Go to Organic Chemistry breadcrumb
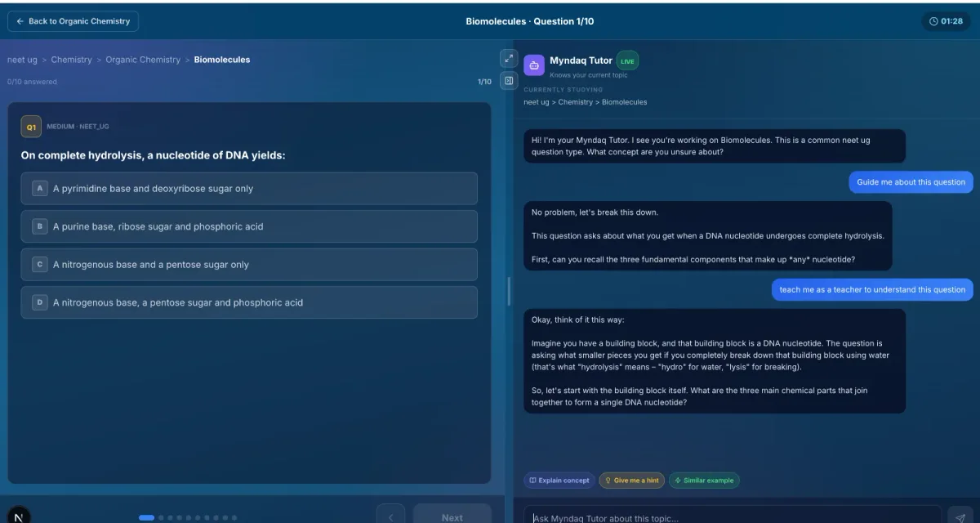Image resolution: width=980 pixels, height=523 pixels. [x=143, y=60]
